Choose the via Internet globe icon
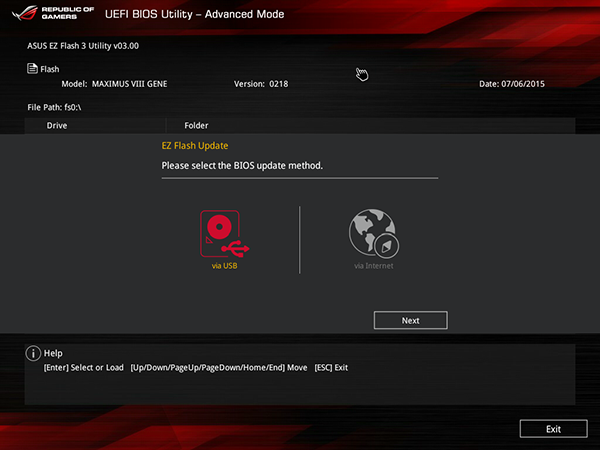This screenshot has width=600, height=450. 373,233
